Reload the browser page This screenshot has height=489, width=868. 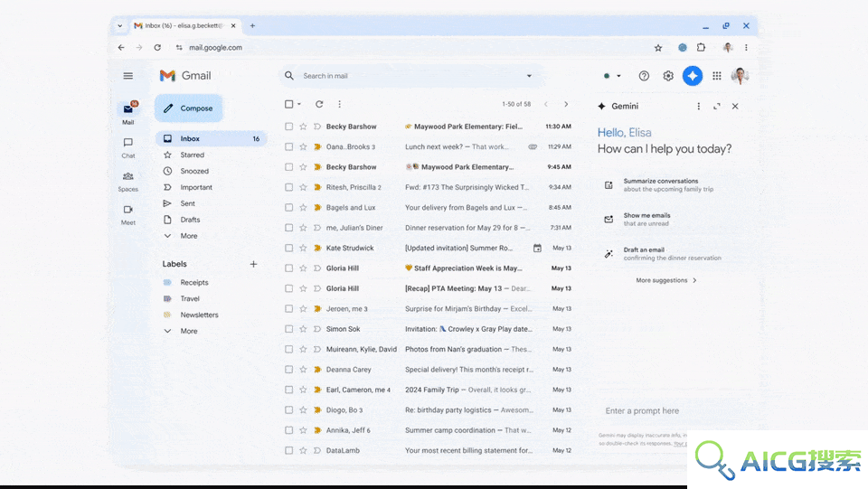157,48
